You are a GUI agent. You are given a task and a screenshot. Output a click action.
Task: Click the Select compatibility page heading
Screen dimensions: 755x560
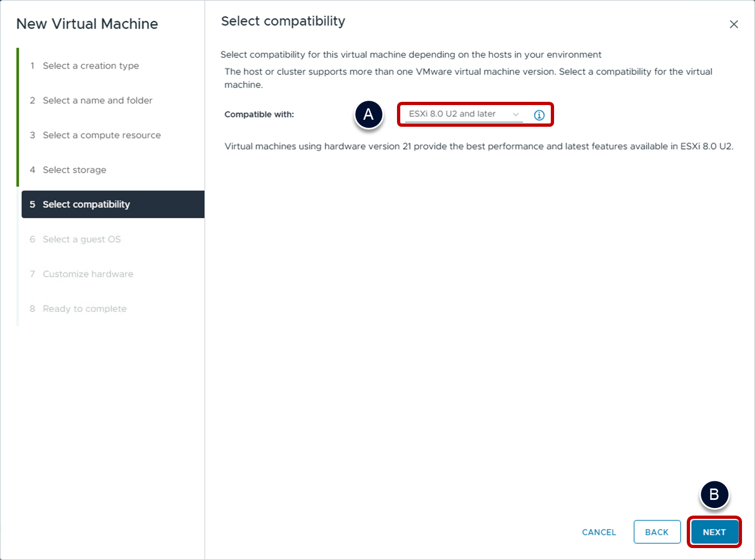pyautogui.click(x=283, y=21)
